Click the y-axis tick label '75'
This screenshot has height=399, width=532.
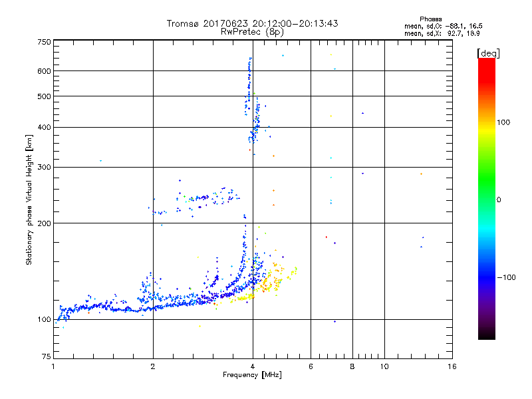47,356
